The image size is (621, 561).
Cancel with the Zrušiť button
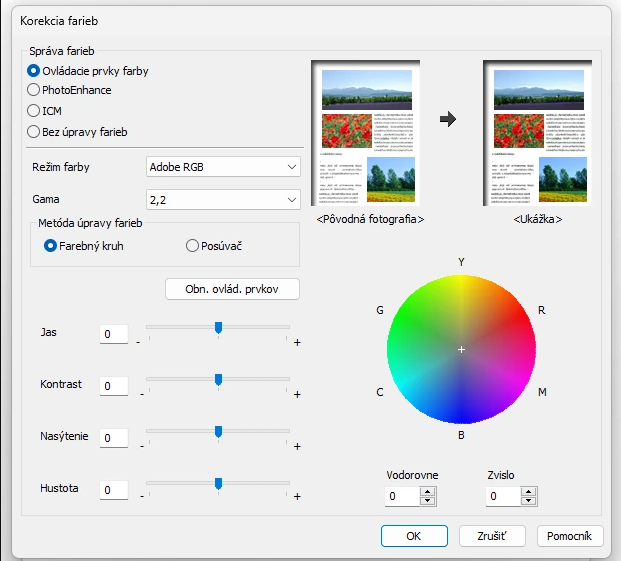pos(492,536)
